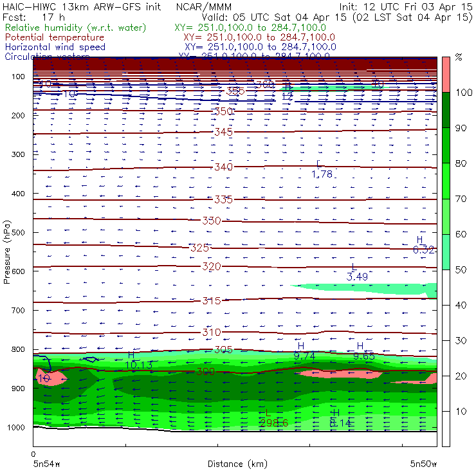Click the '400' pressure axis label
This screenshot has height=476, width=476.
coord(18,194)
